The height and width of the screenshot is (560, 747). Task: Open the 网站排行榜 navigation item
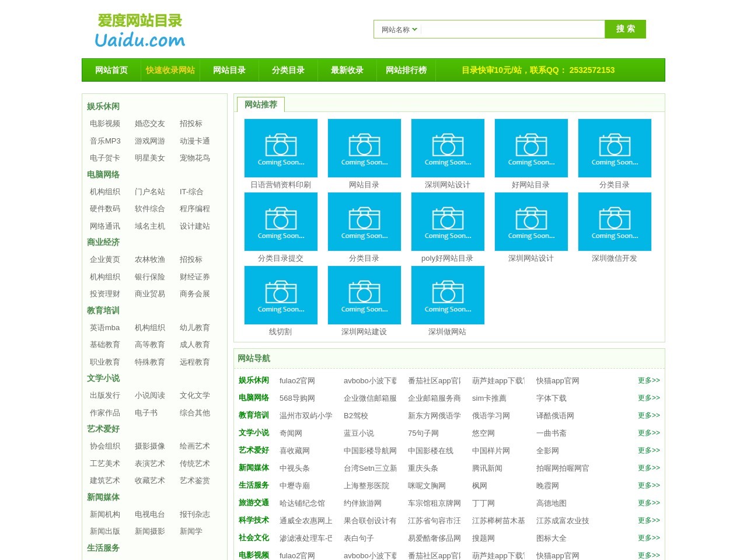pyautogui.click(x=406, y=70)
